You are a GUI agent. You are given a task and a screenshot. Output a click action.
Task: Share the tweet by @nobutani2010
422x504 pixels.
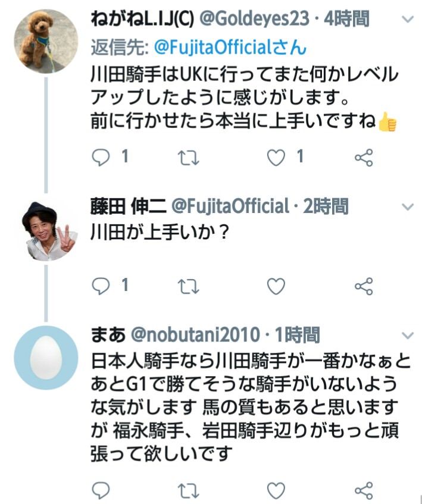pyautogui.click(x=363, y=490)
